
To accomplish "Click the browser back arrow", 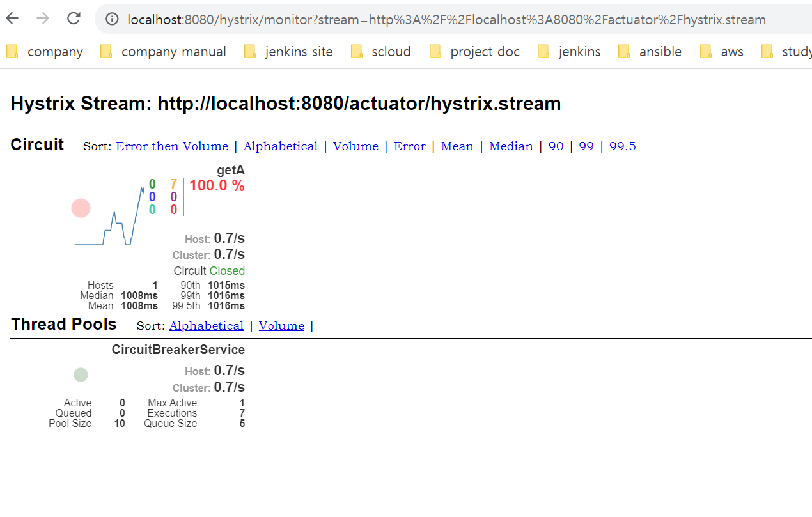I will pos(12,19).
